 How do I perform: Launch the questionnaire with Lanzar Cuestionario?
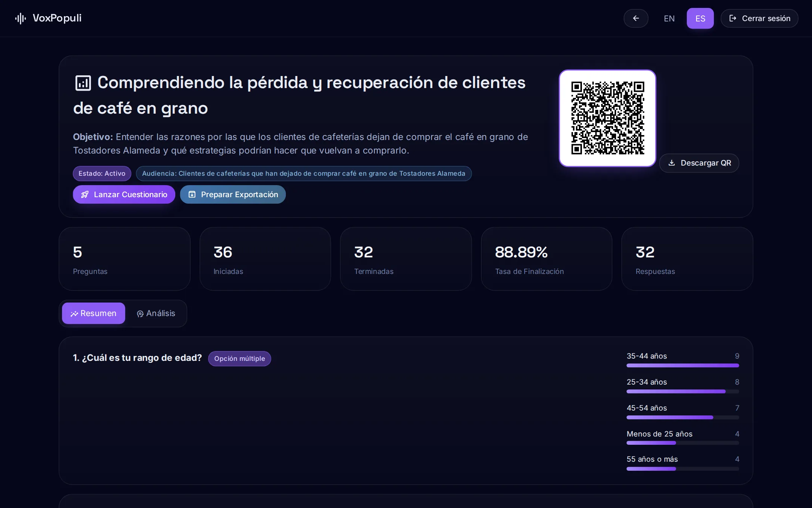[x=124, y=195]
